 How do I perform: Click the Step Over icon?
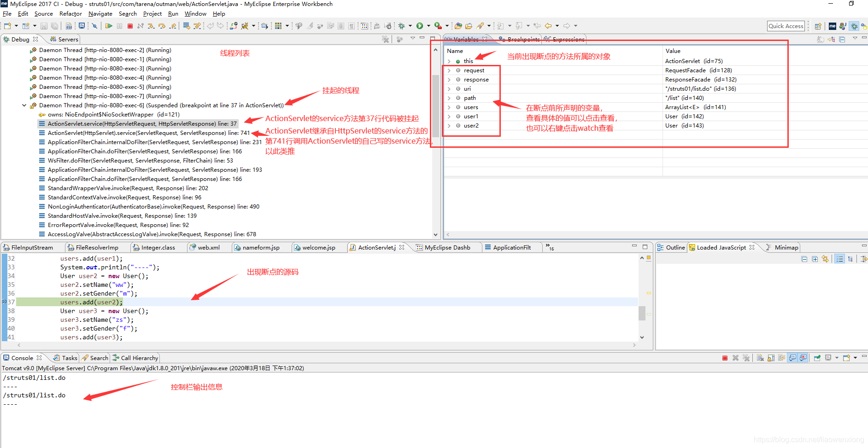tap(162, 26)
